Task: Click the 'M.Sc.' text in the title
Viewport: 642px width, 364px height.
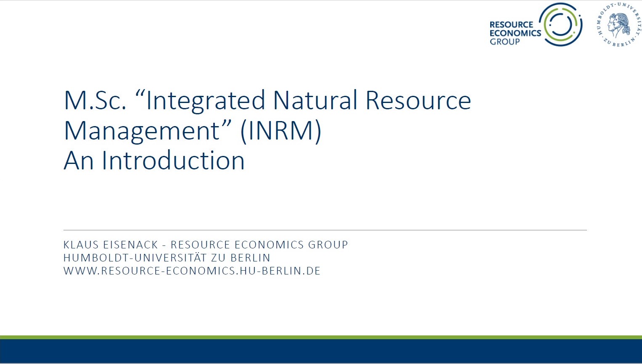Action: (95, 100)
